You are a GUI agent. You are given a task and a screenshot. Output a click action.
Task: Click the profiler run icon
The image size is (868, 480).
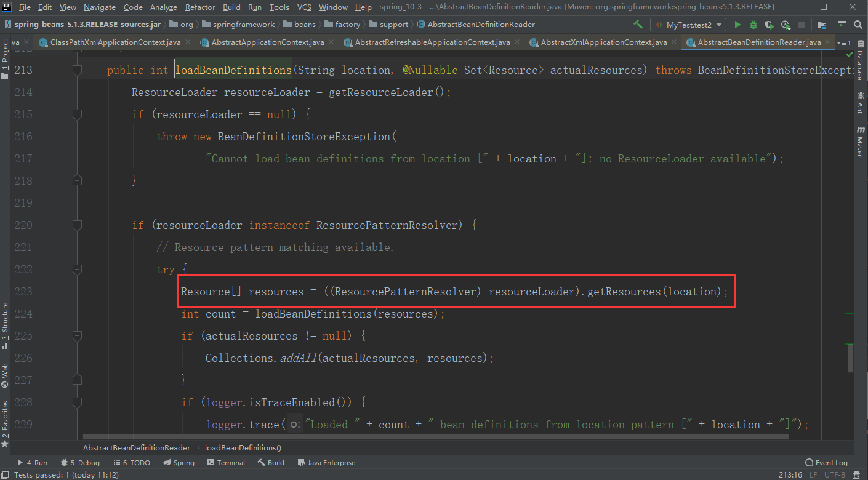786,25
